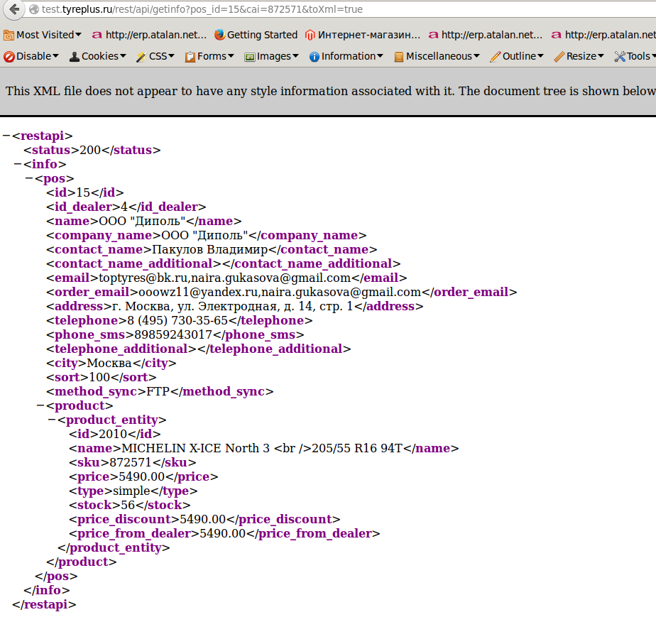Open the Интернет-магазин bookmark
656x644 pixels.
coord(363,35)
